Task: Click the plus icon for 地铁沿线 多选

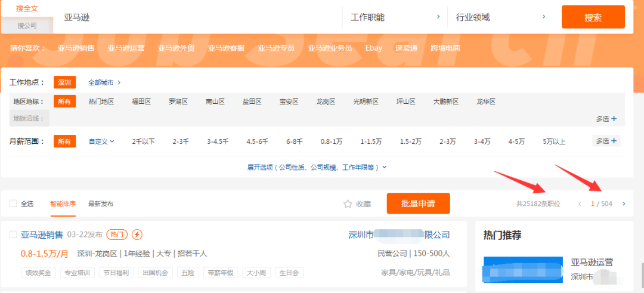Action: click(614, 119)
